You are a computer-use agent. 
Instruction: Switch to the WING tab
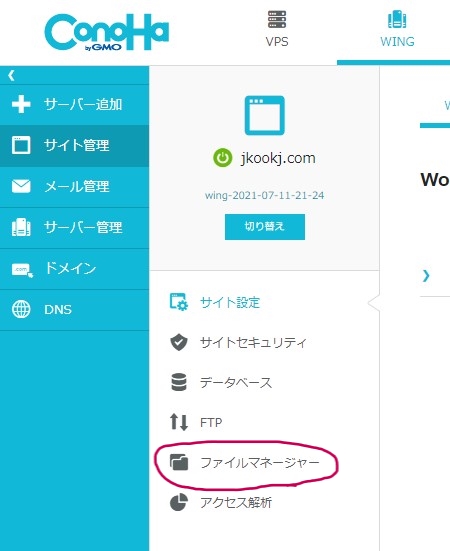[x=397, y=30]
